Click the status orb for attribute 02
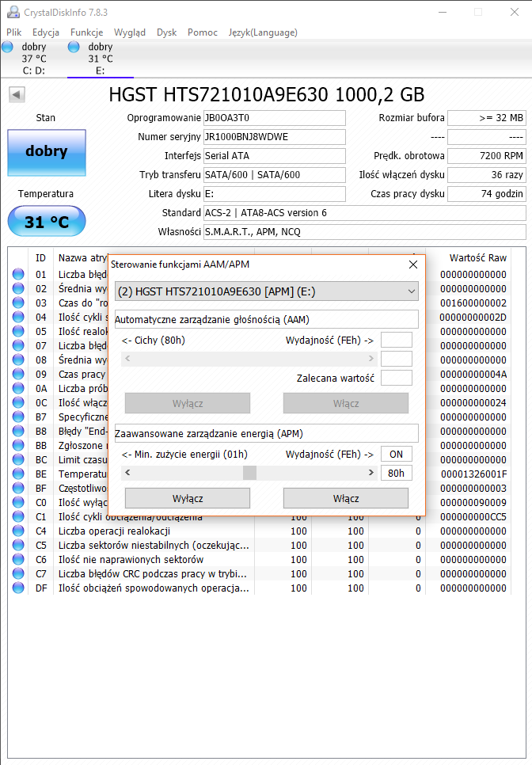Viewport: 532px width, 765px height. coord(18,288)
